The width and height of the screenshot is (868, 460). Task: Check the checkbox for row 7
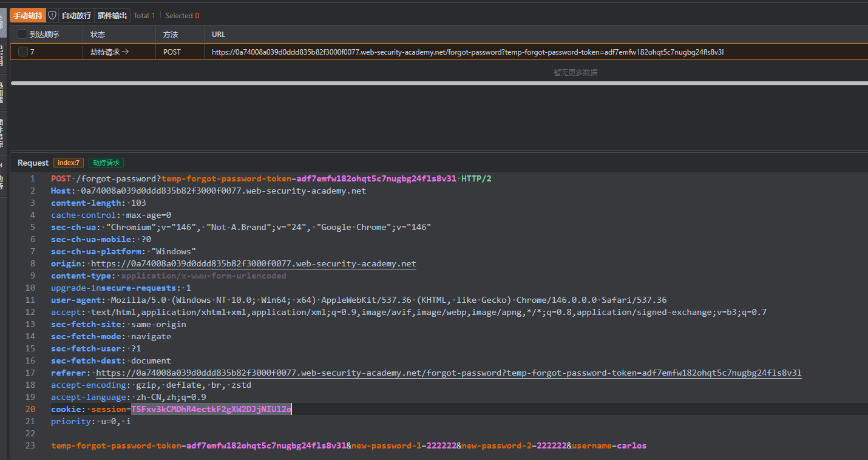click(22, 52)
